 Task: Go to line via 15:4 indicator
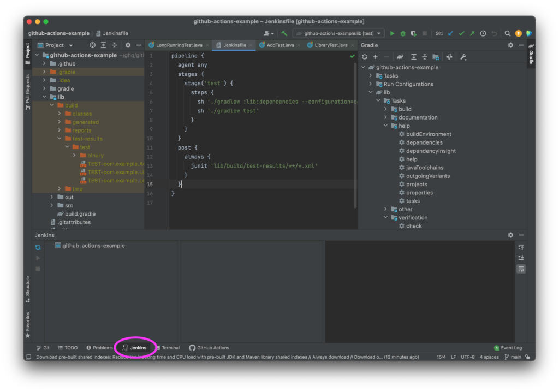pos(441,357)
